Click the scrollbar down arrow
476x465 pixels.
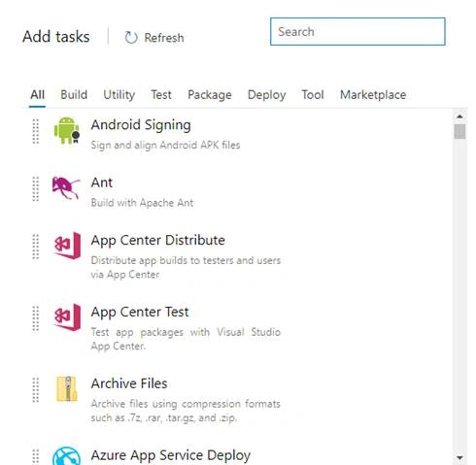click(459, 457)
